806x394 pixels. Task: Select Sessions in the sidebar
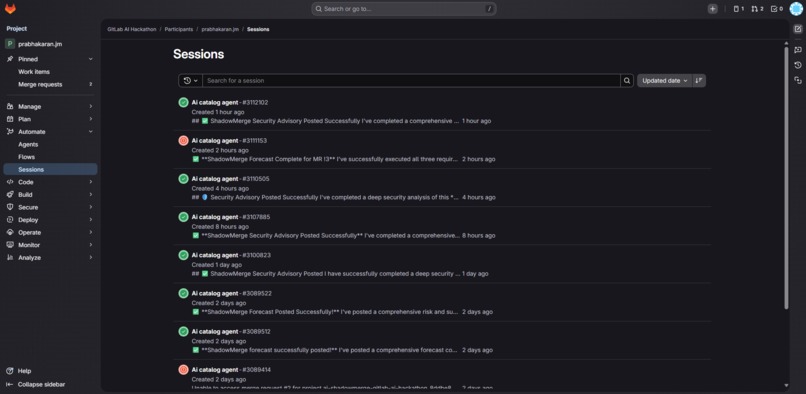click(x=50, y=169)
